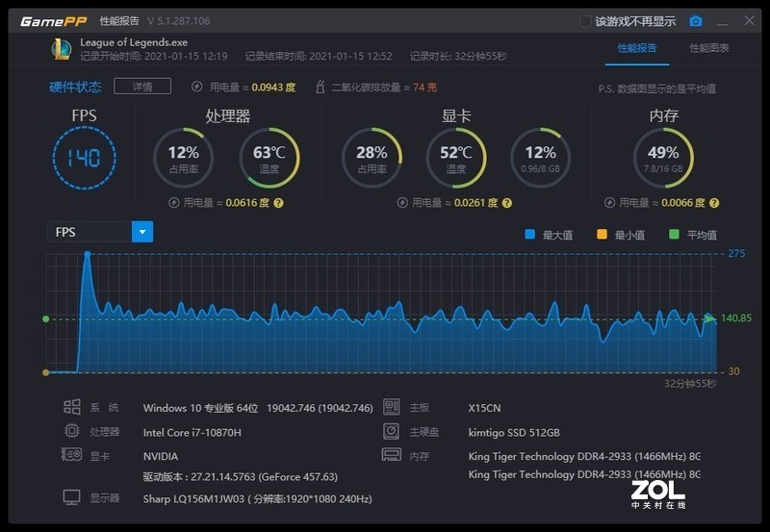Click the driver version 27.21.14.5763 text
This screenshot has width=770, height=532.
pos(240,476)
